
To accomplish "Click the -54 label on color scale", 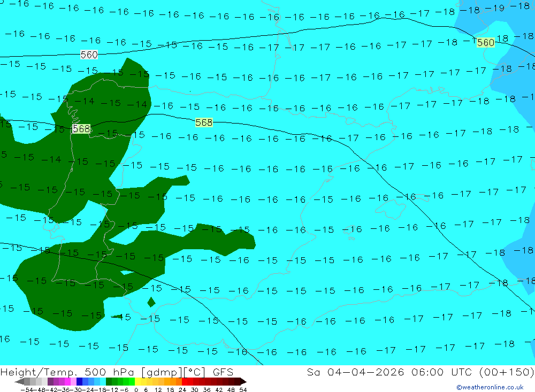I will tap(27, 390).
